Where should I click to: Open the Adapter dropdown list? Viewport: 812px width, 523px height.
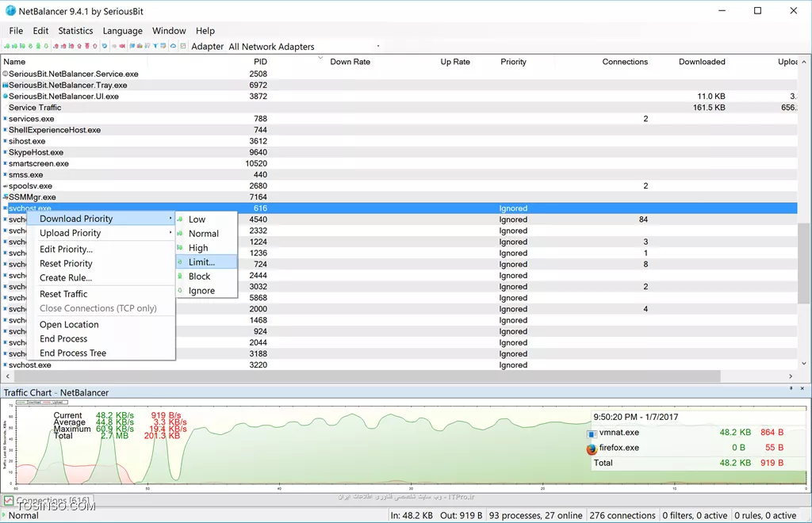click(378, 46)
